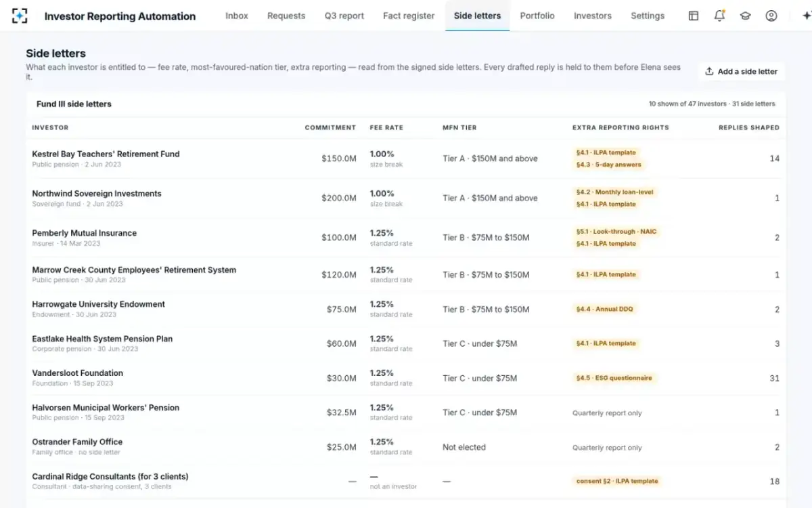Image resolution: width=812 pixels, height=508 pixels.
Task: Click Vandersloot's 31 replies shaped count
Action: click(x=774, y=378)
